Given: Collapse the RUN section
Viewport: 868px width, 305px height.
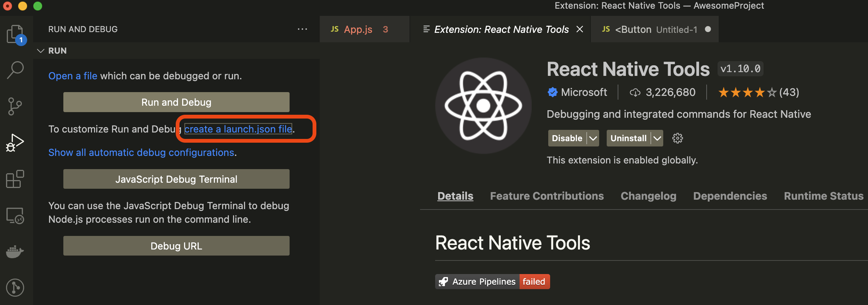Looking at the screenshot, I should [x=41, y=51].
